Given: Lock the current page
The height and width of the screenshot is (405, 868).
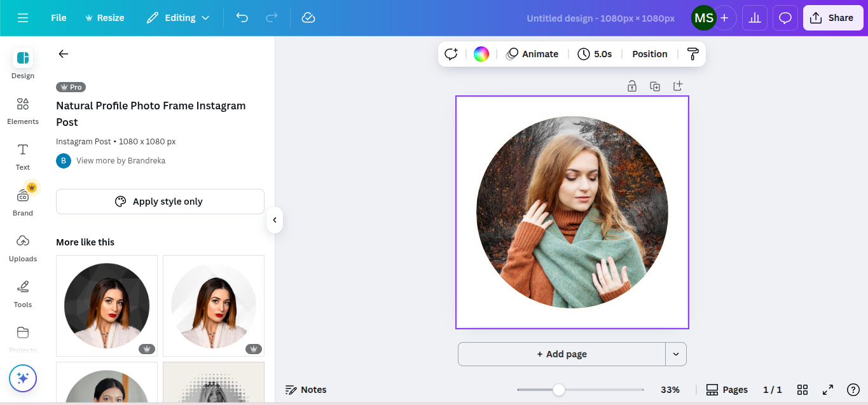Looking at the screenshot, I should (x=632, y=85).
